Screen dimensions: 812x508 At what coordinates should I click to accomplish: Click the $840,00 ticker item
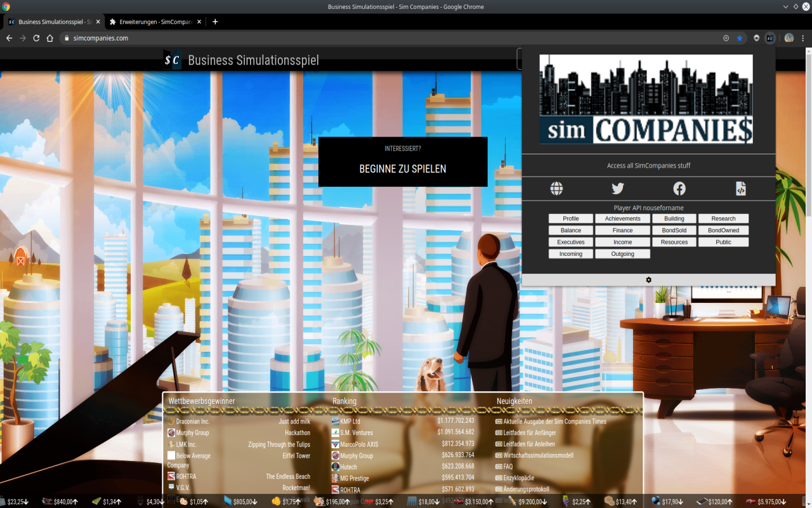click(x=60, y=501)
